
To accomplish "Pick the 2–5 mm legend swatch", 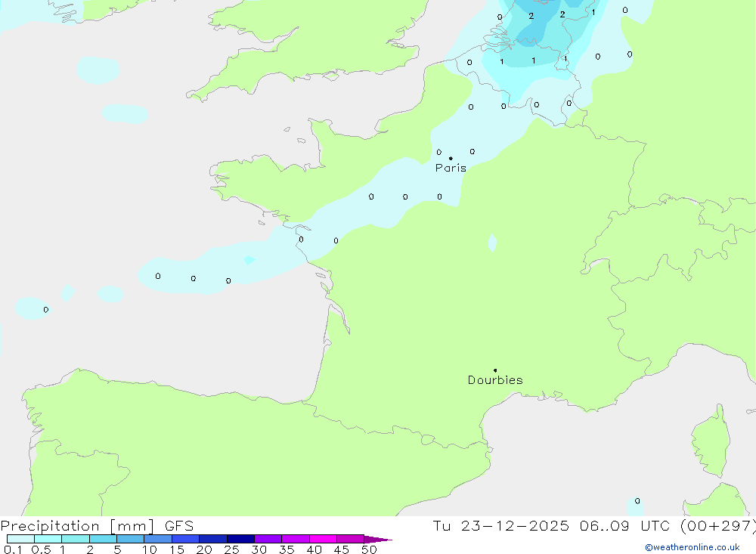I will [x=103, y=539].
